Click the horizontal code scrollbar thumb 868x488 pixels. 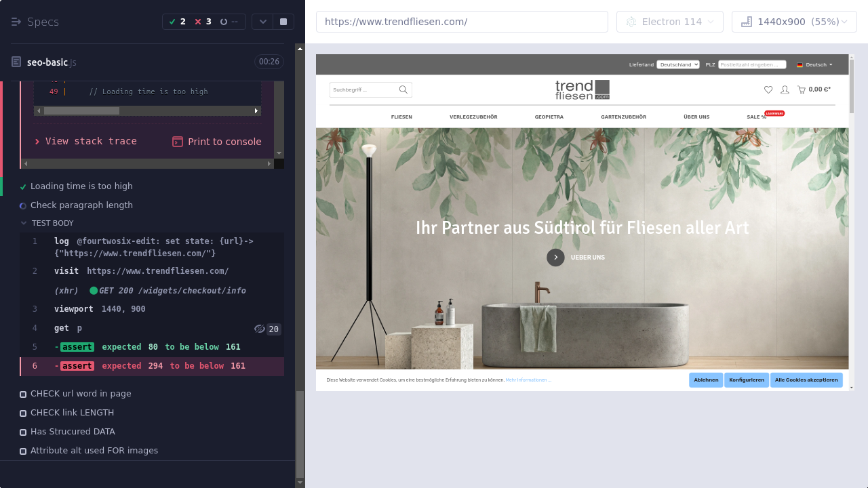coord(81,110)
